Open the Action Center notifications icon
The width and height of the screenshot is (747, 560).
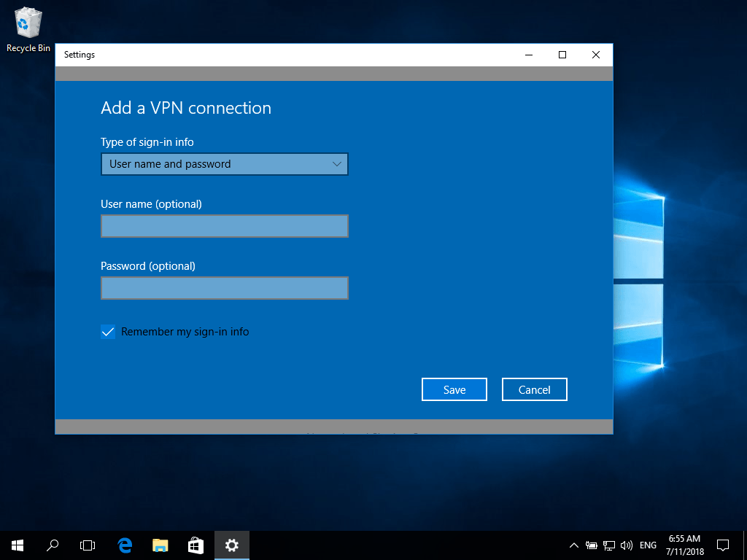point(723,545)
